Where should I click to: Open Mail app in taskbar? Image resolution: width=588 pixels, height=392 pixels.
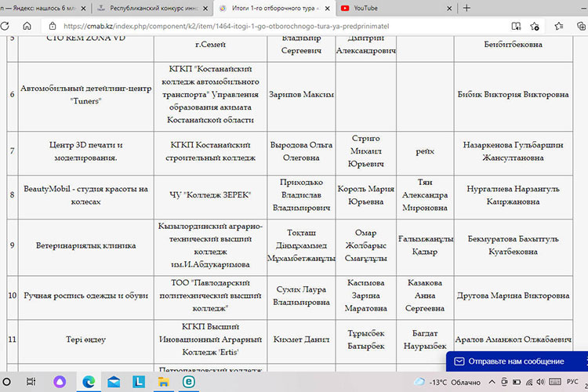(x=114, y=382)
